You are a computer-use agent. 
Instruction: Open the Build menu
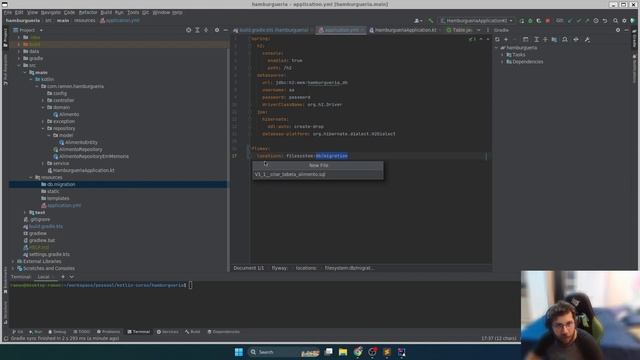click(x=106, y=13)
